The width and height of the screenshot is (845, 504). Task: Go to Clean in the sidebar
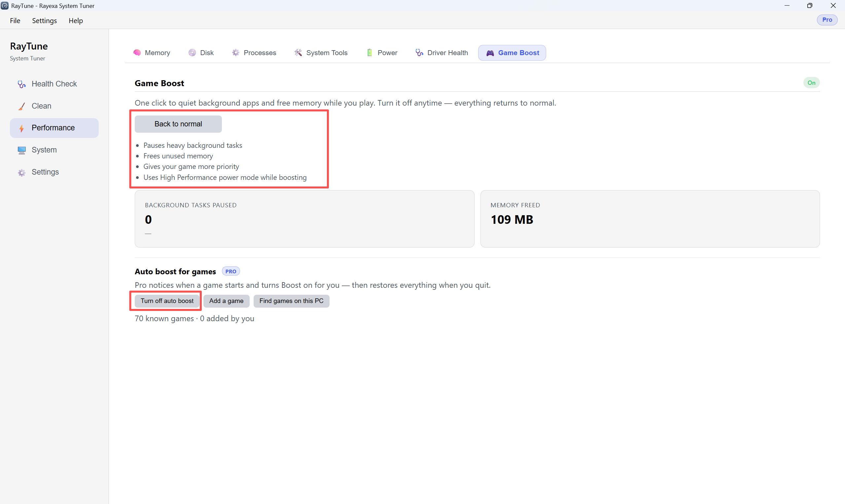click(x=54, y=106)
